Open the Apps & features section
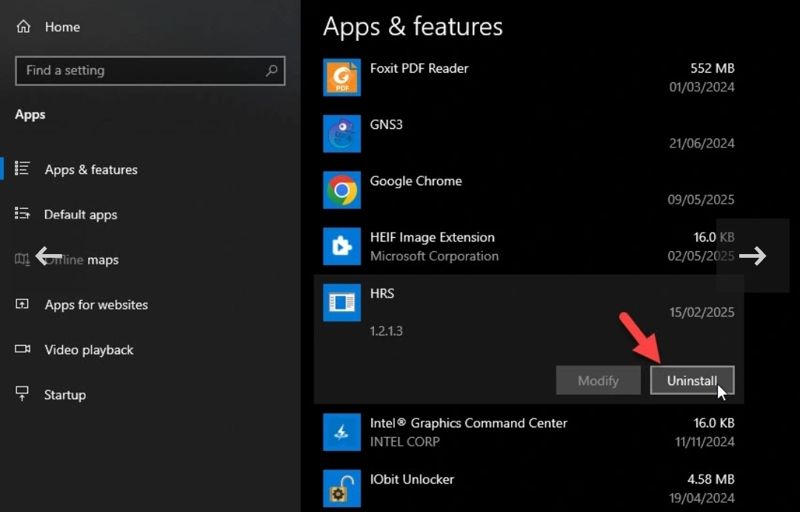The height and width of the screenshot is (512, 800). pyautogui.click(x=90, y=170)
